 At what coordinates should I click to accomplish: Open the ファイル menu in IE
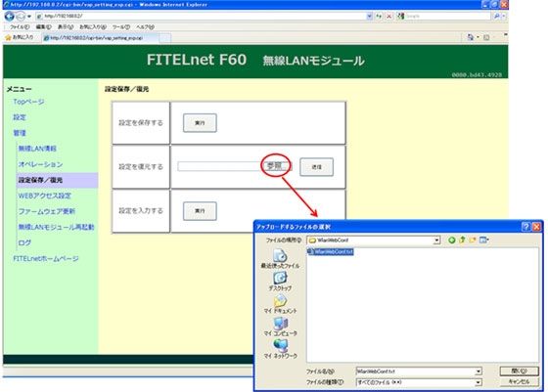pos(20,26)
